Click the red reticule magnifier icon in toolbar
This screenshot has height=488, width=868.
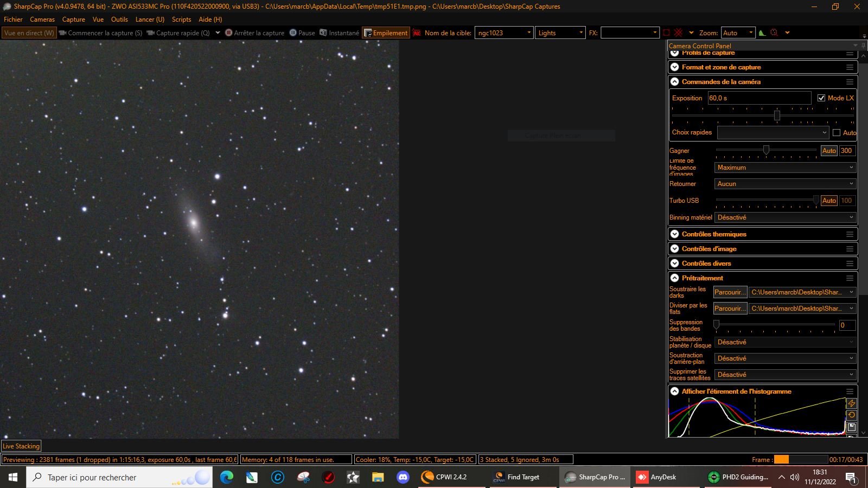[x=775, y=33]
